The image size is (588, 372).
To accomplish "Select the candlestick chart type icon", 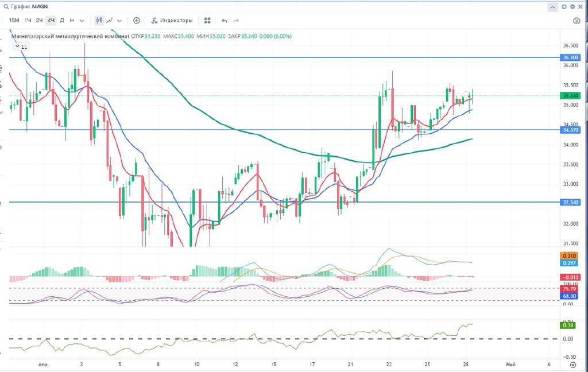I will (99, 20).
